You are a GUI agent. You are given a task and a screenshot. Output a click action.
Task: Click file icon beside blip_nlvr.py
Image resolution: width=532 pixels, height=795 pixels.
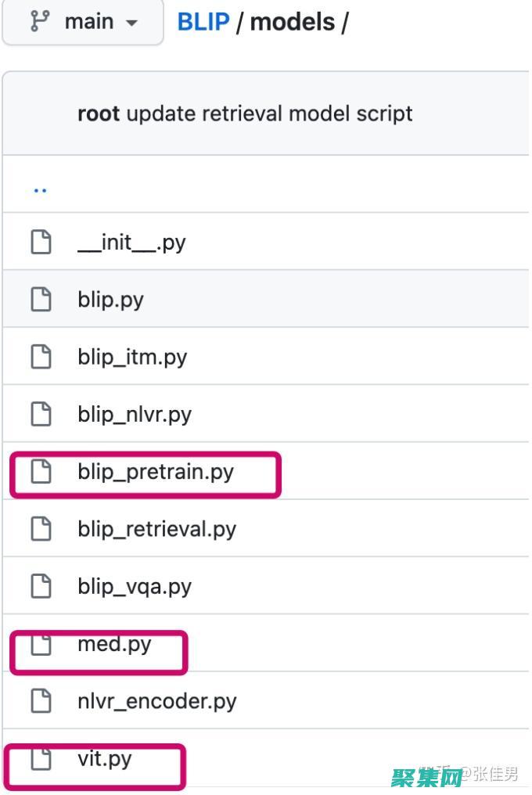coord(41,414)
